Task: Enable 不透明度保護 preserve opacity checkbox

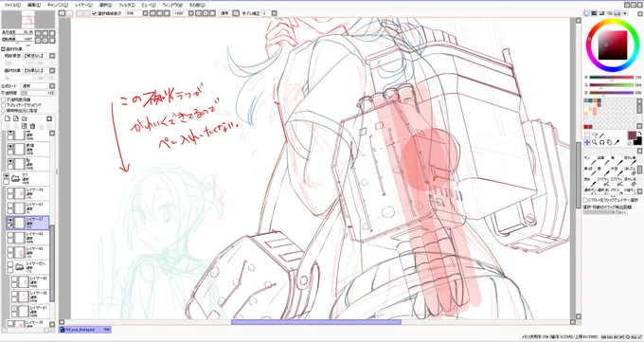Action: coord(4,99)
